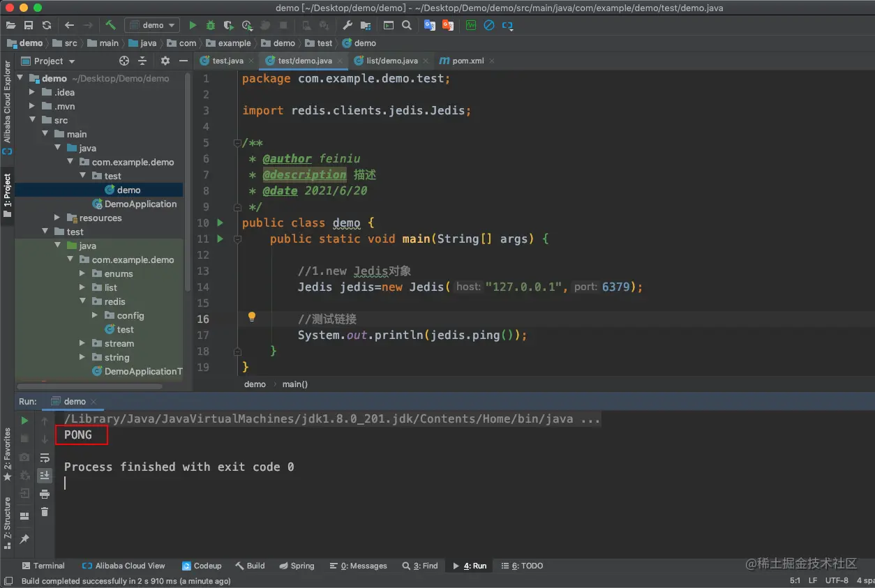This screenshot has height=588, width=875.
Task: Click the Alibaba Cloud bracket toolbar icon
Action: click(507, 25)
